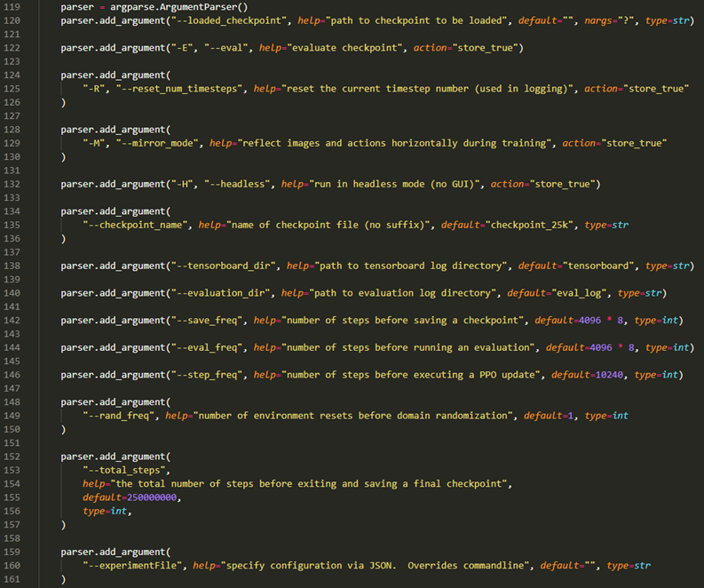Click the "--reset_num_timesteps" string
This screenshot has height=588, width=704.
coord(181,89)
